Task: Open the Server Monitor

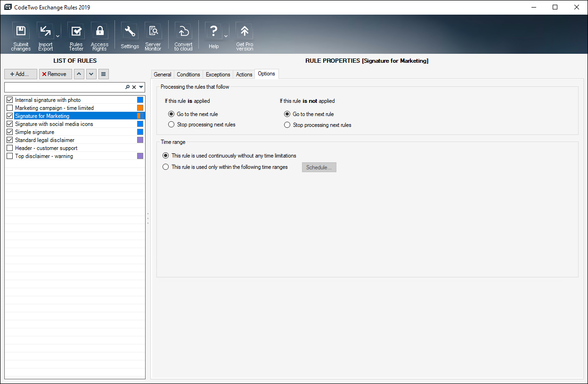Action: (x=153, y=31)
